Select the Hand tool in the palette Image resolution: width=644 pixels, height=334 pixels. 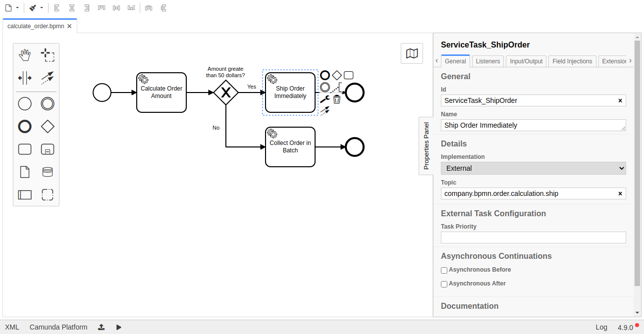(x=25, y=55)
